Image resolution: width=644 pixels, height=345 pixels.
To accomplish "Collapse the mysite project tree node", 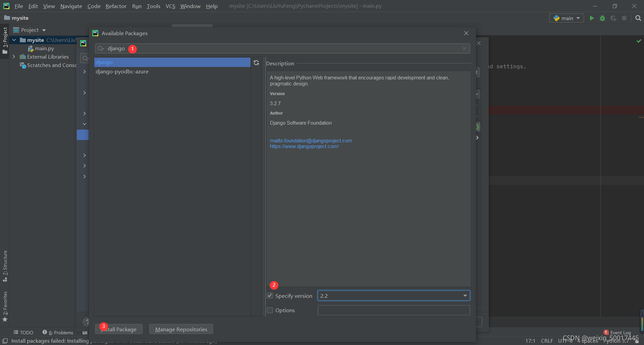I will coord(14,40).
